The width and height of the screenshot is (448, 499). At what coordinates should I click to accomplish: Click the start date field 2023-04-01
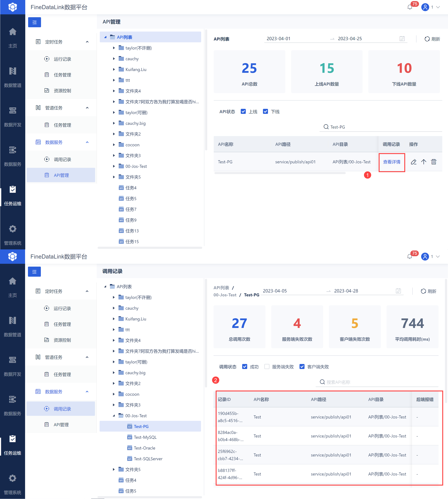278,39
